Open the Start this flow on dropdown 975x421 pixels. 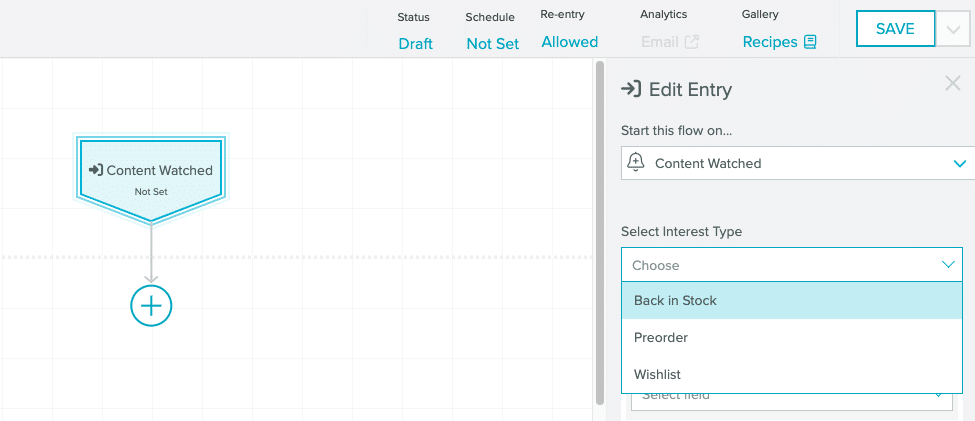[791, 163]
